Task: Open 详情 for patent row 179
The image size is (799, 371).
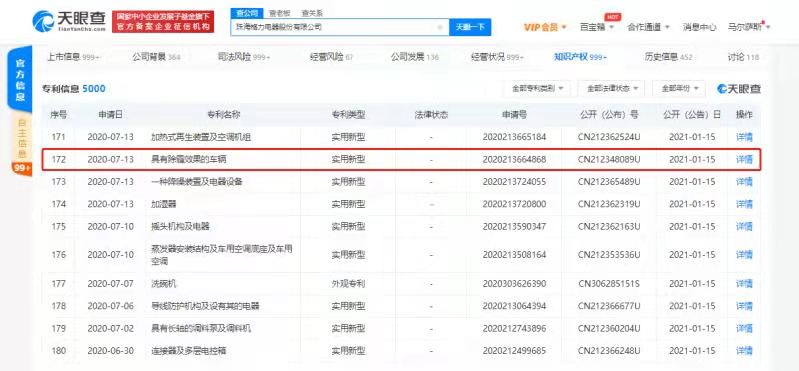Action: [744, 329]
